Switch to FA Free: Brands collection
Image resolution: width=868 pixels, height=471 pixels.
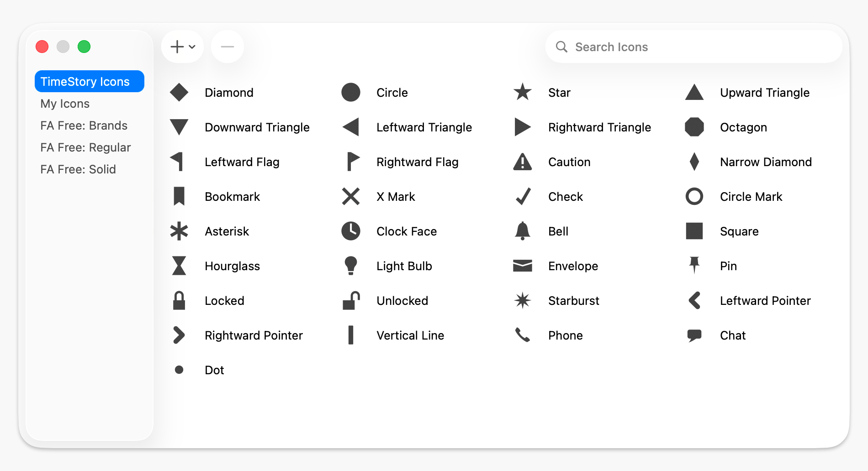pyautogui.click(x=84, y=126)
